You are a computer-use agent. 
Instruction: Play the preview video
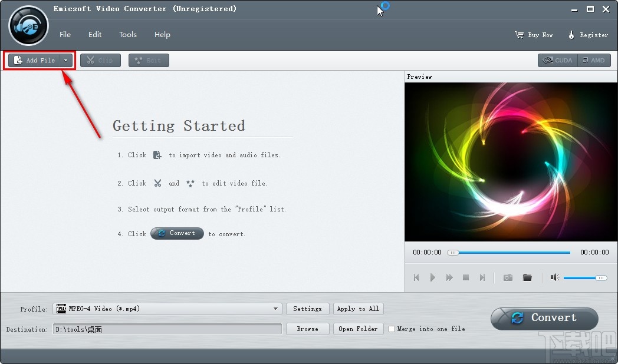coord(432,277)
